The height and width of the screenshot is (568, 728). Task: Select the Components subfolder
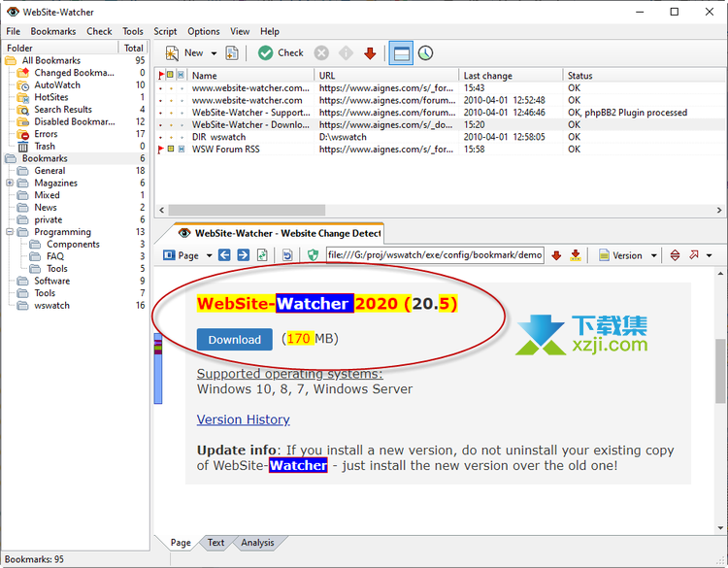click(x=73, y=245)
